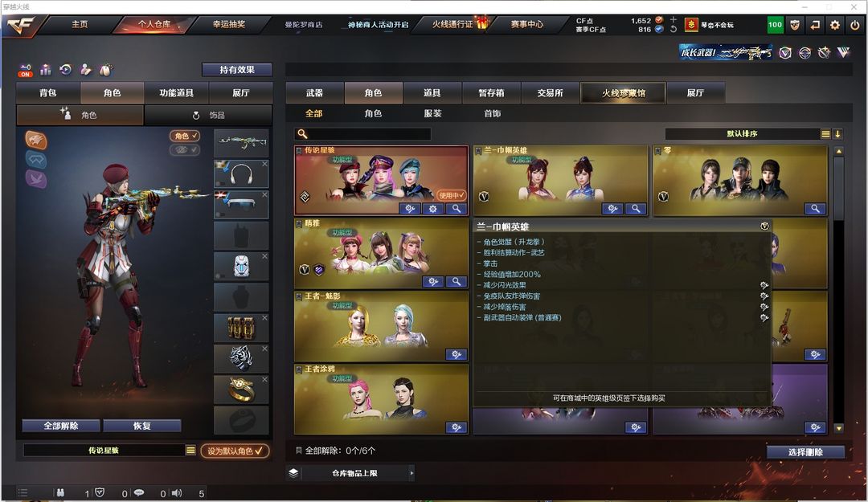Select the tiger ring accessory slot
This screenshot has height=502, width=868.
pos(241,358)
